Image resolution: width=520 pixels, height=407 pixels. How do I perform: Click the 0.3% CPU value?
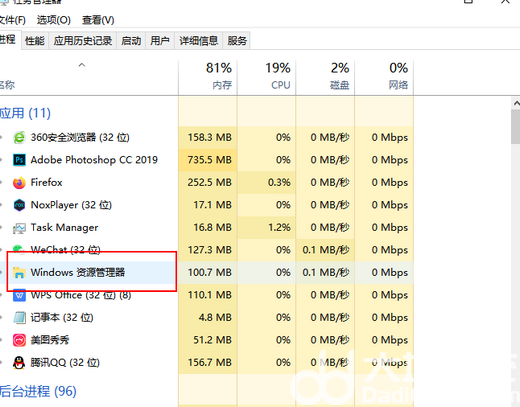coord(279,183)
